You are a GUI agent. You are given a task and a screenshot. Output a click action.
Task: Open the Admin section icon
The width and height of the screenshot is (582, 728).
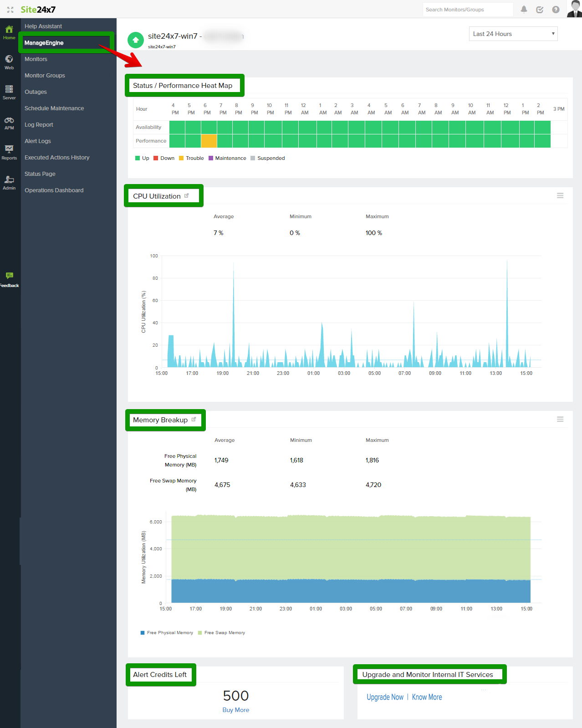click(x=9, y=182)
